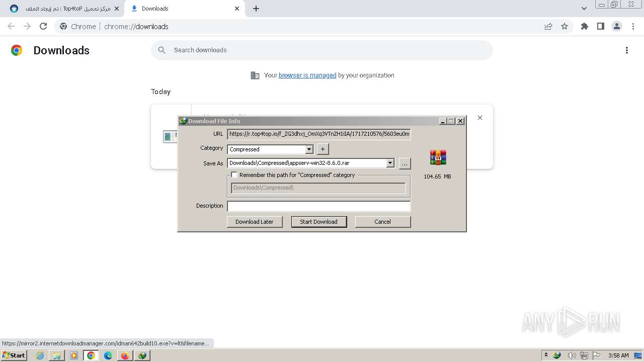Add a new category with plus button

click(x=323, y=149)
